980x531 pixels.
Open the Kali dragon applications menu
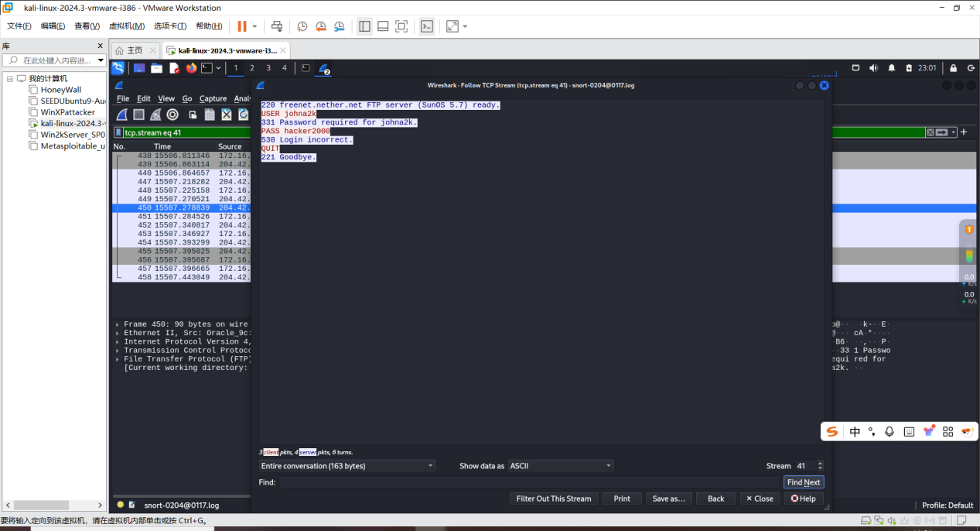(118, 68)
